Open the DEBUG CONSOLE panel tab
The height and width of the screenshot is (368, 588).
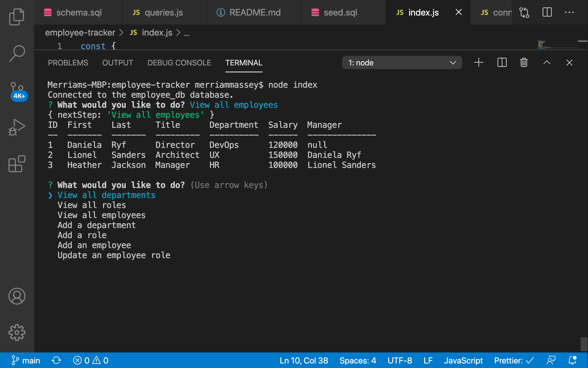179,63
